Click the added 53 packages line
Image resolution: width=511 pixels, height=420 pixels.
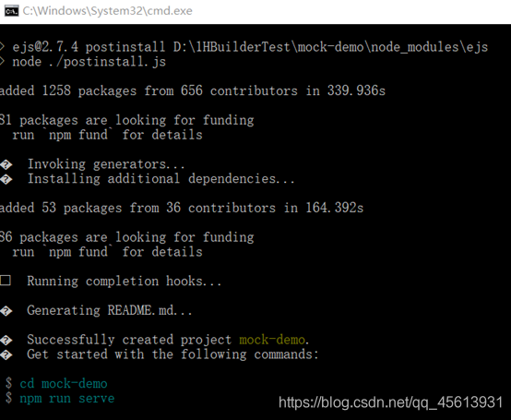(x=182, y=208)
